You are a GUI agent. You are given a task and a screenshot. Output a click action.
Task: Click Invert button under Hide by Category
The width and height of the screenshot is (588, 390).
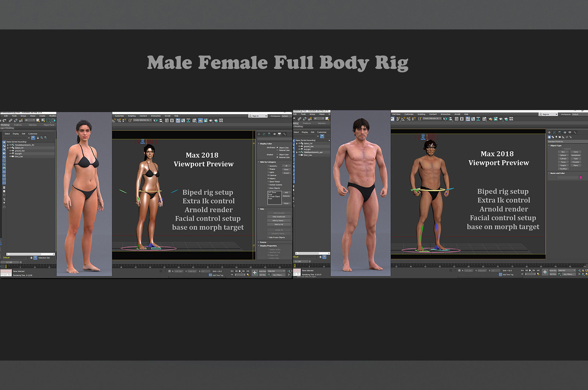[286, 173]
